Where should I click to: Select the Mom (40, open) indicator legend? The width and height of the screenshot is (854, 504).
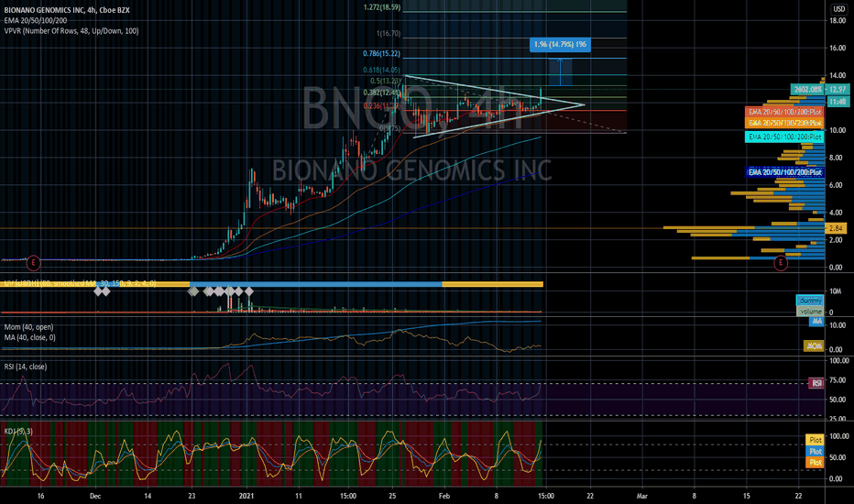29,327
